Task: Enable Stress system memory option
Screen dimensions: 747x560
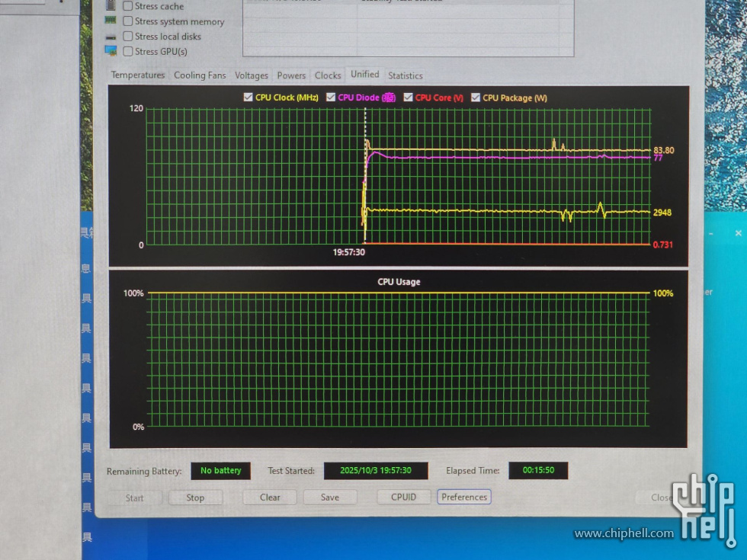Action: tap(128, 21)
